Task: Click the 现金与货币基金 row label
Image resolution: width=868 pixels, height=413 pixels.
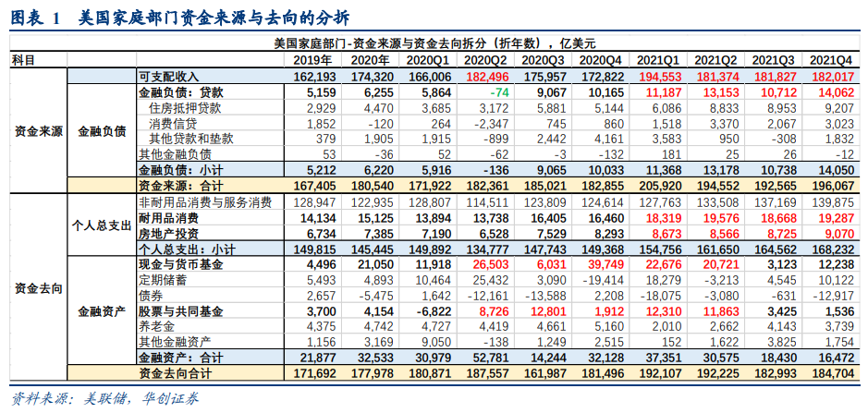Action: click(x=179, y=264)
